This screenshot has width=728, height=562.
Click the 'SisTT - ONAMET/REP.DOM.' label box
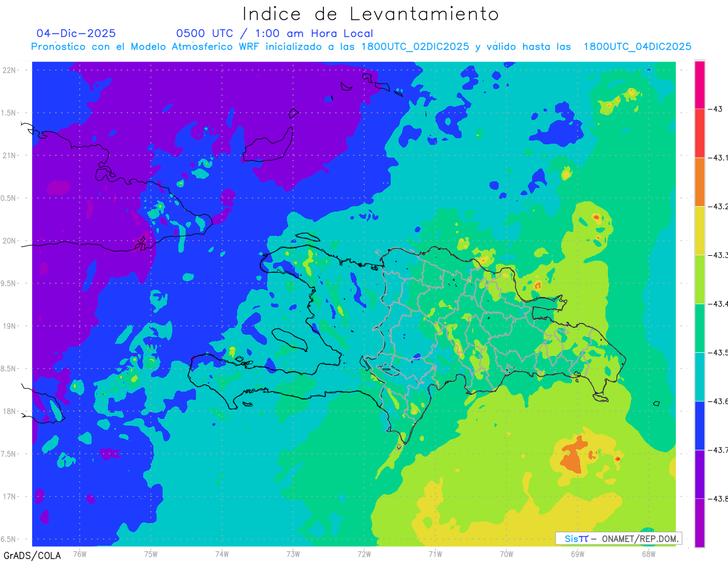coord(619,538)
